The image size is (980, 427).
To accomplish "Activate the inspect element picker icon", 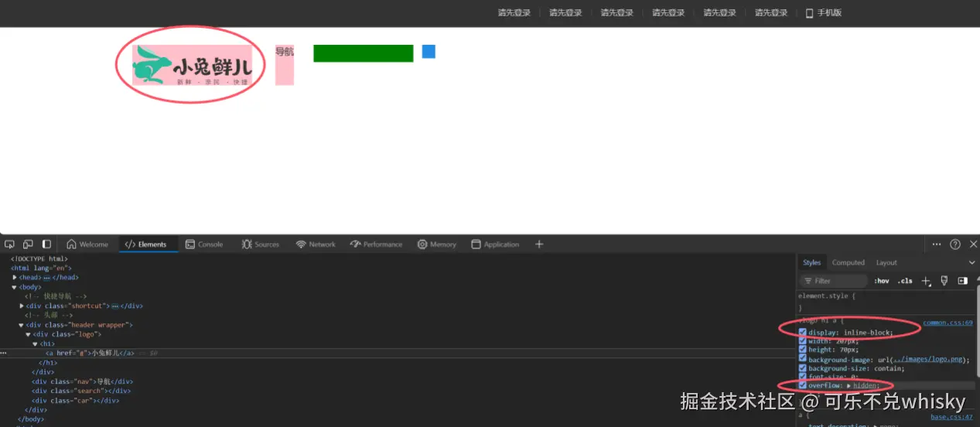I will coord(9,244).
